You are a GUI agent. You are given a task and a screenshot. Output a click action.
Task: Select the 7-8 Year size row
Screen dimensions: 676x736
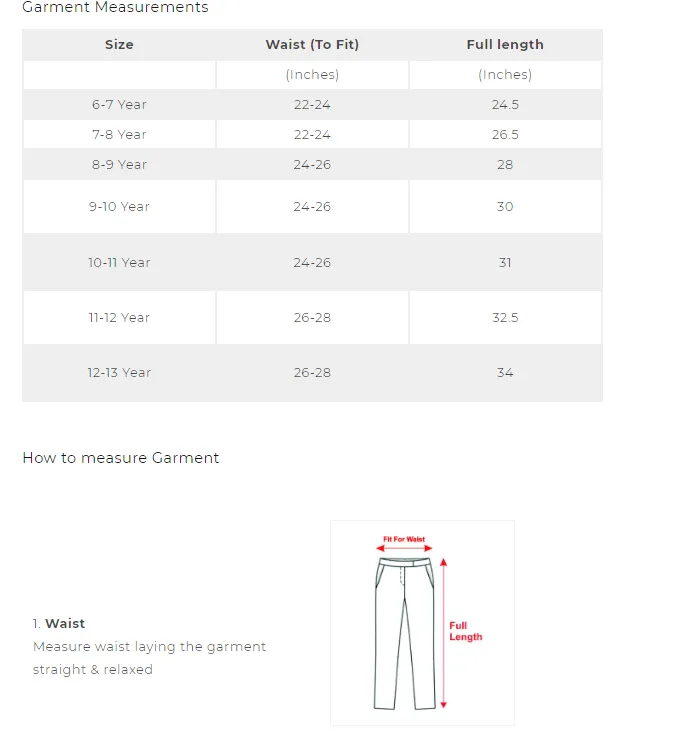(312, 134)
